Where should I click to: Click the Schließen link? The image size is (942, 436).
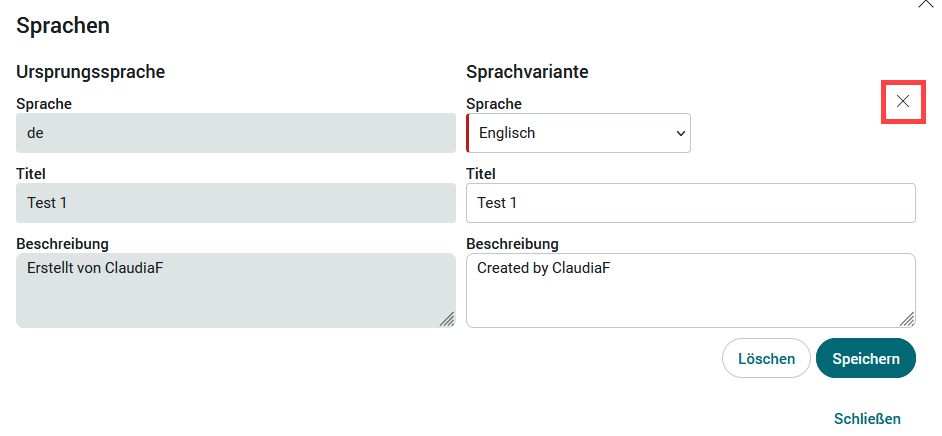(x=868, y=419)
